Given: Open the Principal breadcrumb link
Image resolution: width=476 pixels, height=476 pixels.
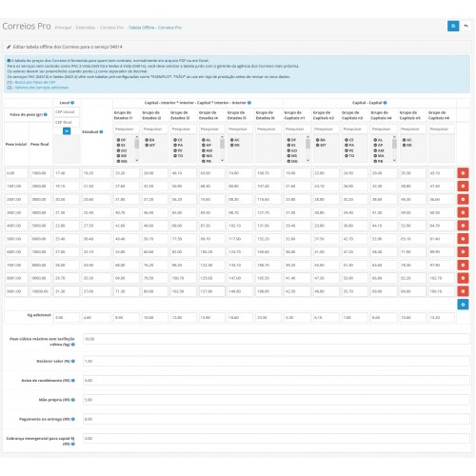Looking at the screenshot, I should click(63, 28).
